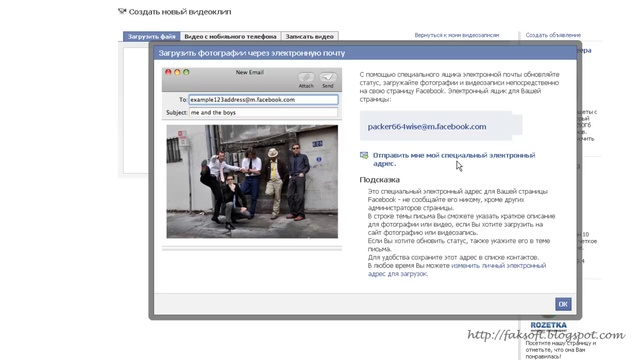Screen dimensions: 640x360
Task: Switch to the 'Загрузить файл' tab
Action: [x=151, y=36]
